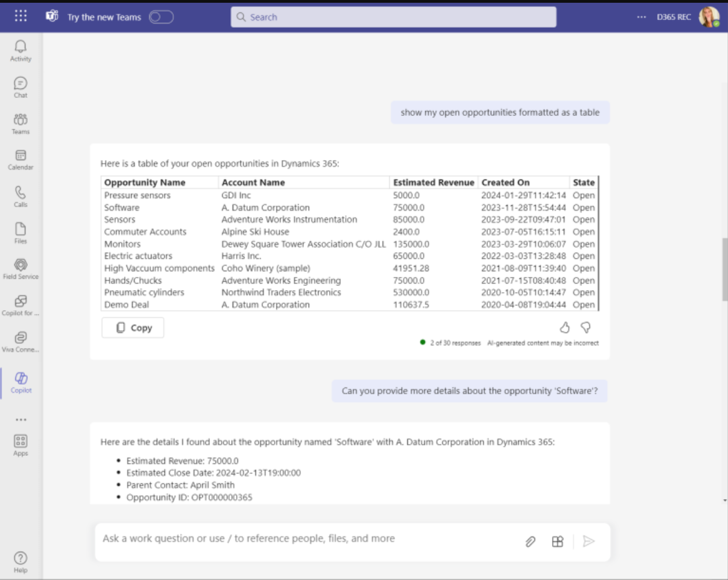
Task: Select the High Vaccuum components cell
Action: (x=159, y=268)
